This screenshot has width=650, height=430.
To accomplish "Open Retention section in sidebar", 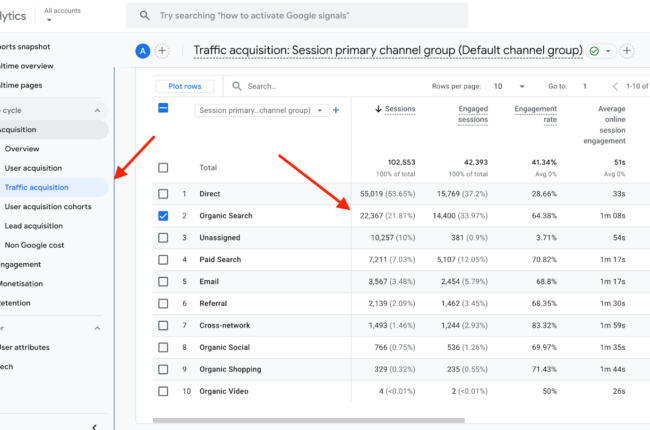I will coord(15,303).
